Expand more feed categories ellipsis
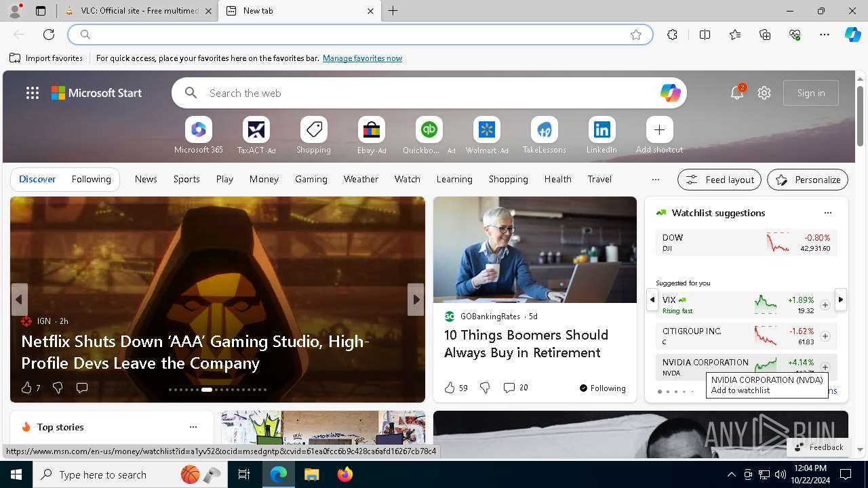The image size is (868, 488). [655, 180]
